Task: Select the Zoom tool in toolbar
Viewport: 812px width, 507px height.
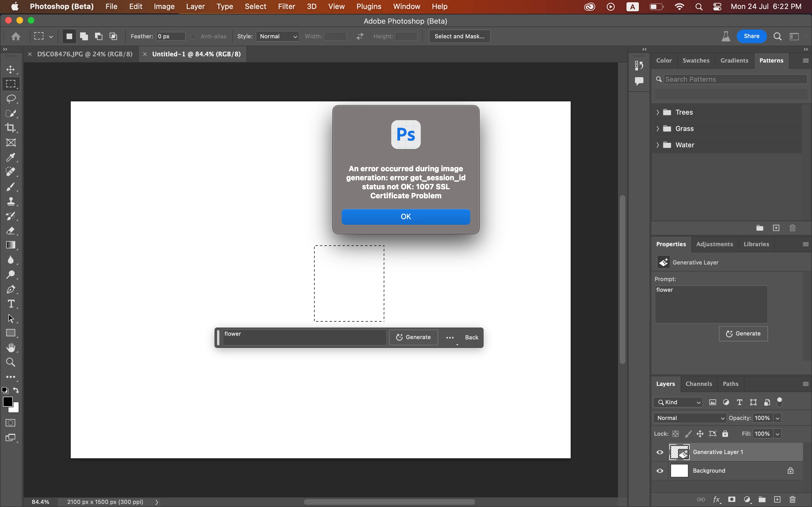Action: pos(11,363)
